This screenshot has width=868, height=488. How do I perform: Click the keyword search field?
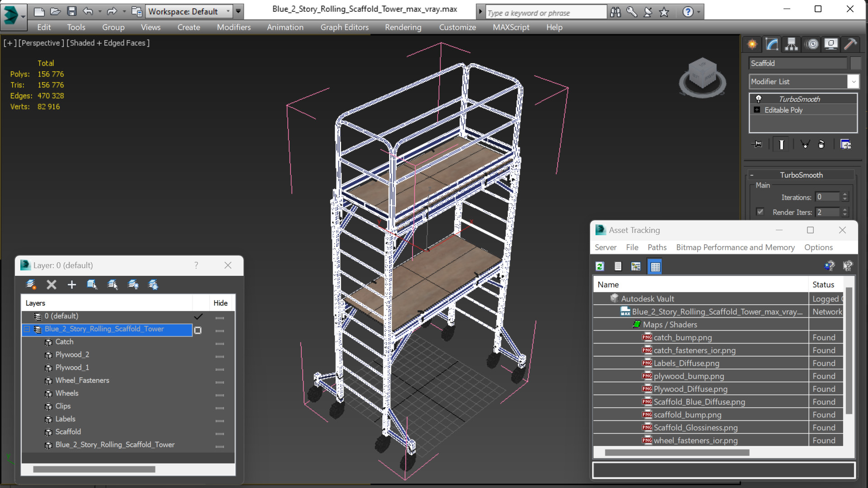(546, 12)
